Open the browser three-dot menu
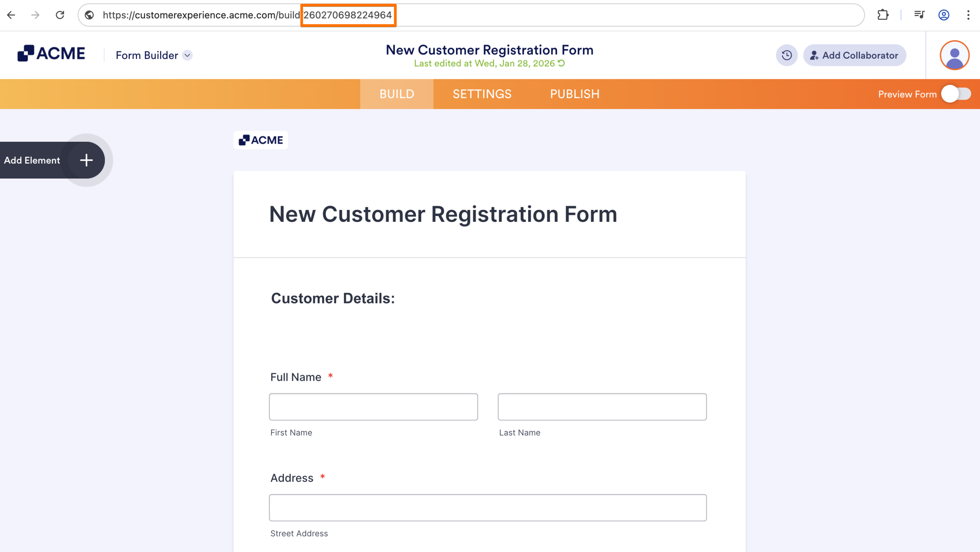The height and width of the screenshot is (552, 980). 968,15
